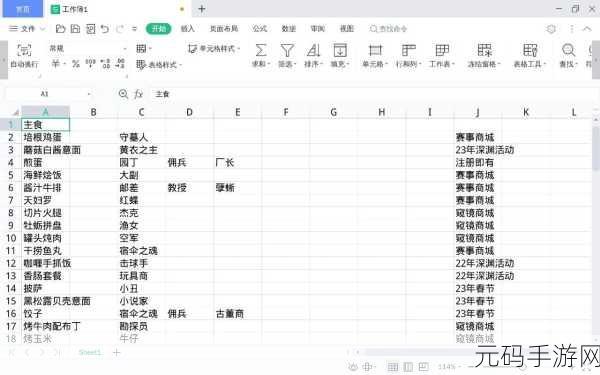Open the more options three-dot menu
600x375 pixels.
tap(572, 29)
